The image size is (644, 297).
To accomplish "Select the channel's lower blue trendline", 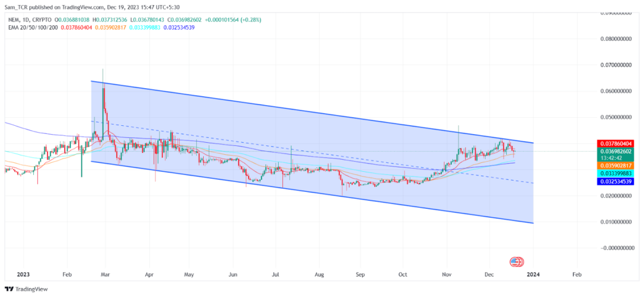I will tap(312, 192).
